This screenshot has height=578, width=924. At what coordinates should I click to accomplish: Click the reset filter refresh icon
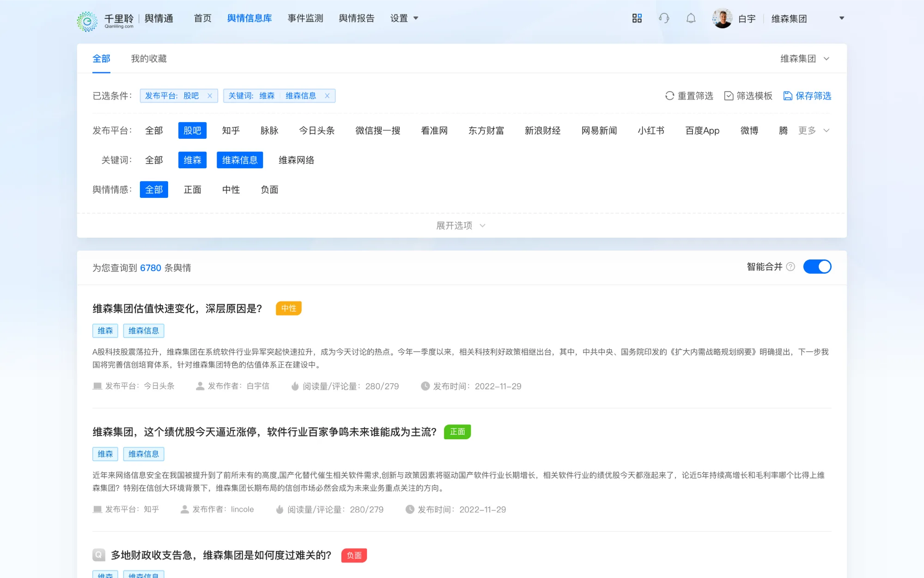point(669,96)
